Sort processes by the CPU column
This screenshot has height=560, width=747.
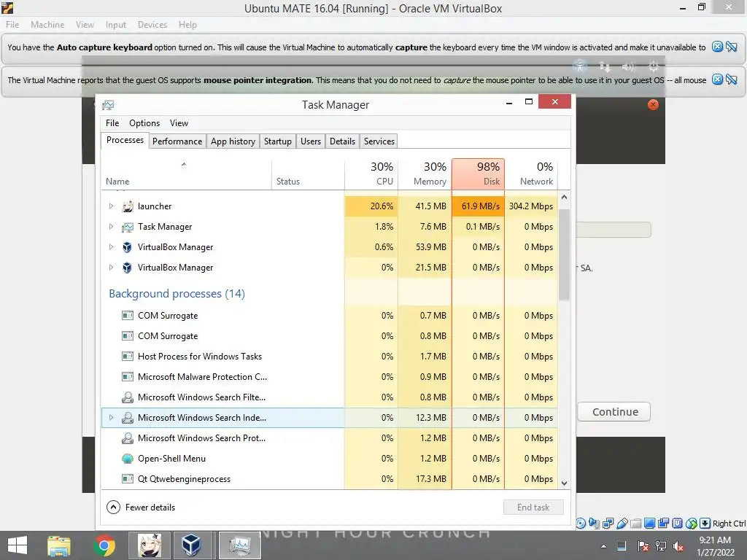click(x=371, y=174)
